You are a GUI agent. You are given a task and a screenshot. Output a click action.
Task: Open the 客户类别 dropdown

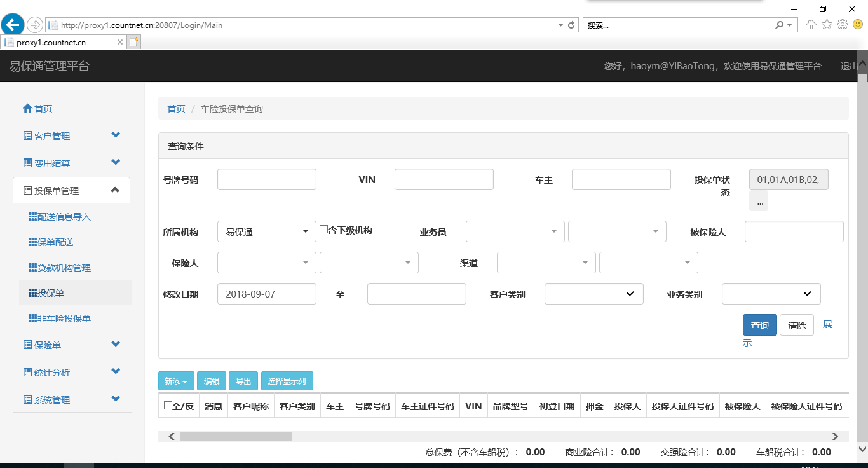(593, 294)
